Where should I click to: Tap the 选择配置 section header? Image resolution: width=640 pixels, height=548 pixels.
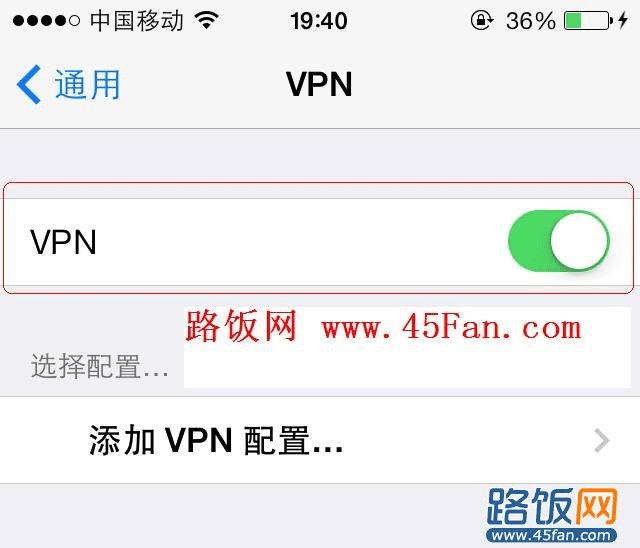pos(100,366)
